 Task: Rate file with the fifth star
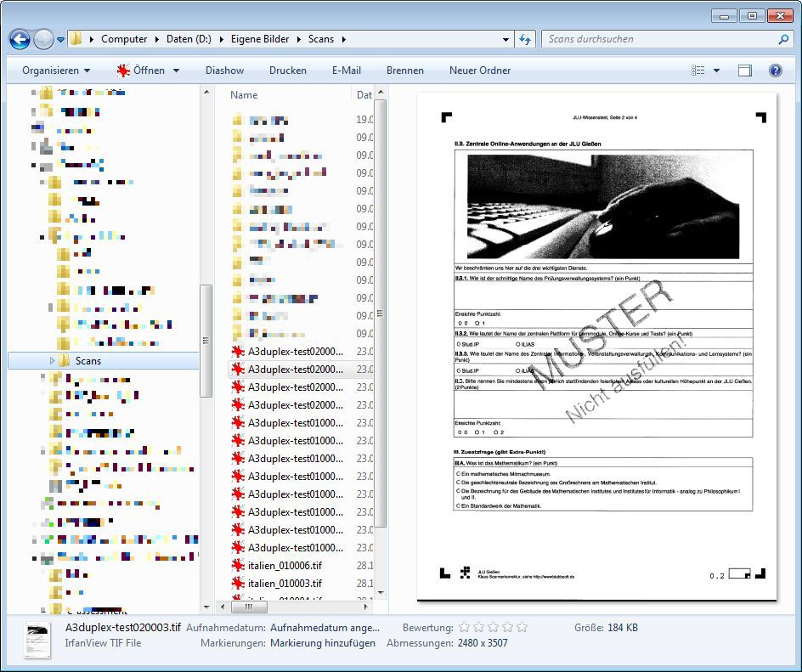[522, 628]
